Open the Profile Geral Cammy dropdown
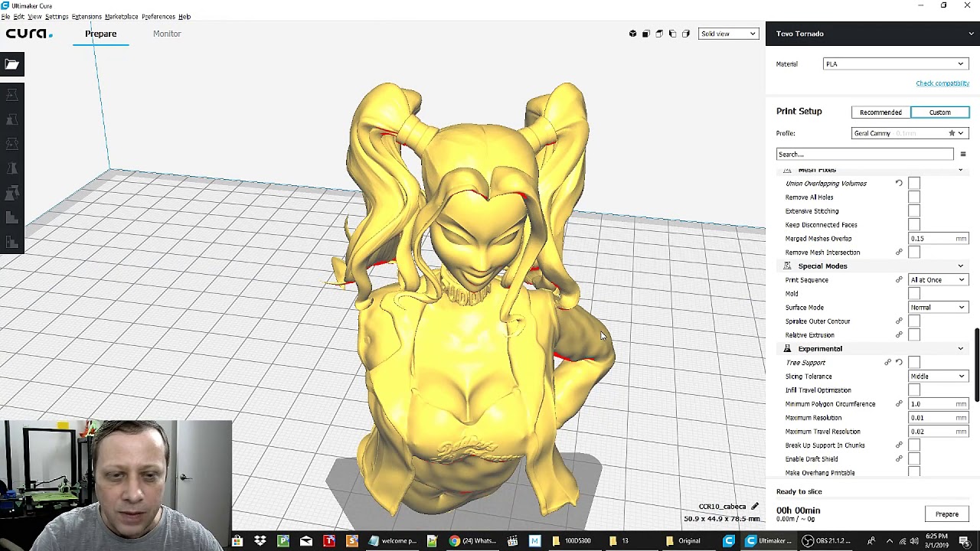The image size is (980, 551). coord(910,133)
